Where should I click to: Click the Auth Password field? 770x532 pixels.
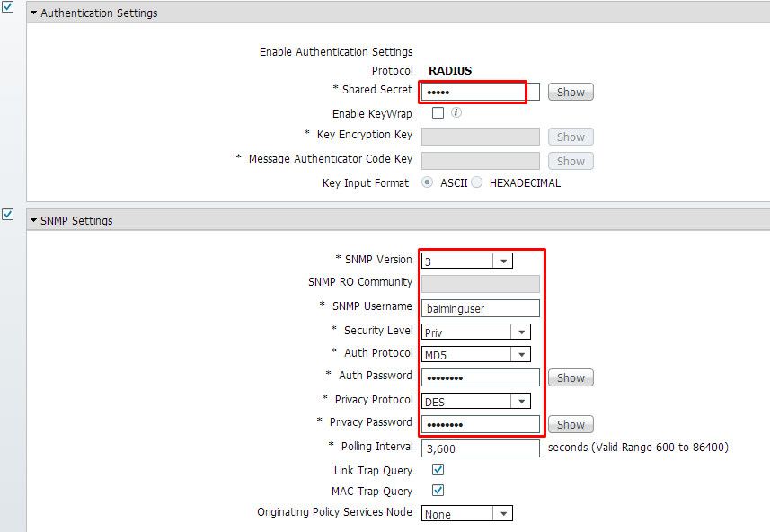click(481, 377)
